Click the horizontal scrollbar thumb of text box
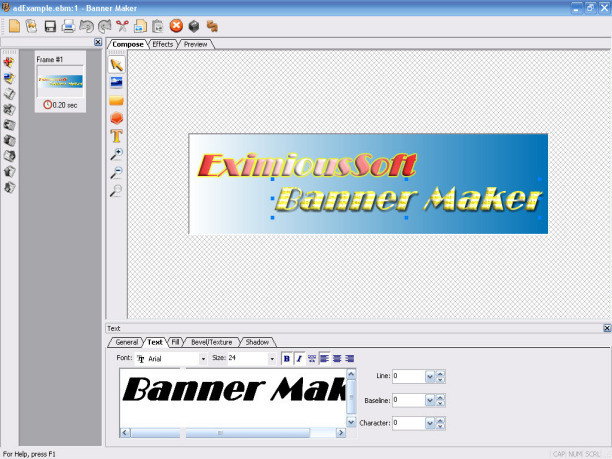The width and height of the screenshot is (612, 459). pos(221,432)
